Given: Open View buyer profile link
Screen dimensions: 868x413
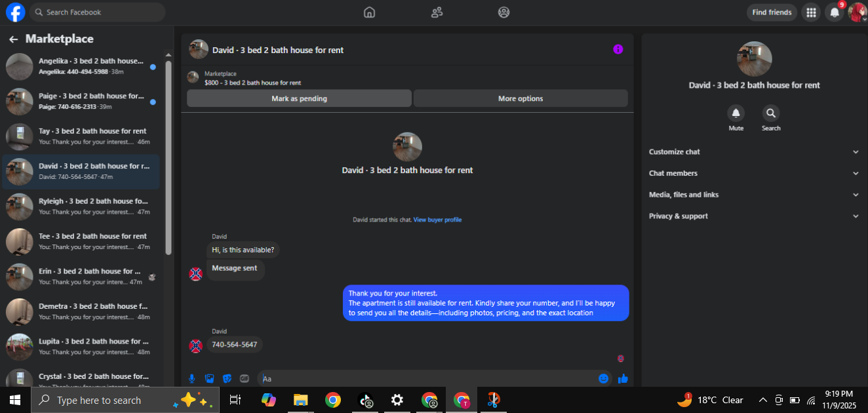Looking at the screenshot, I should 437,220.
